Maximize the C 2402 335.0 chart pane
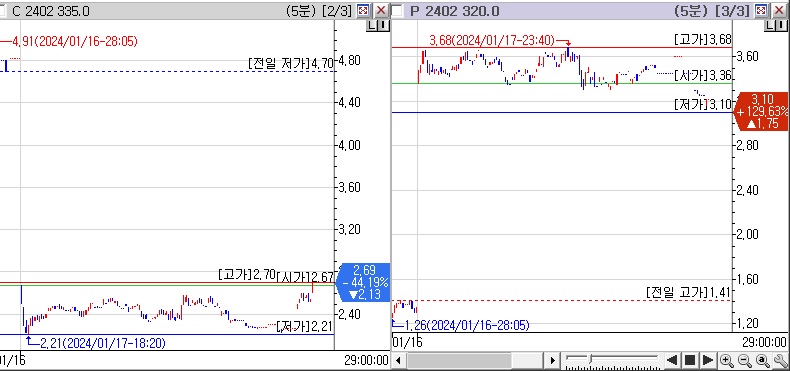Image resolution: width=790 pixels, height=371 pixels. coord(362,11)
